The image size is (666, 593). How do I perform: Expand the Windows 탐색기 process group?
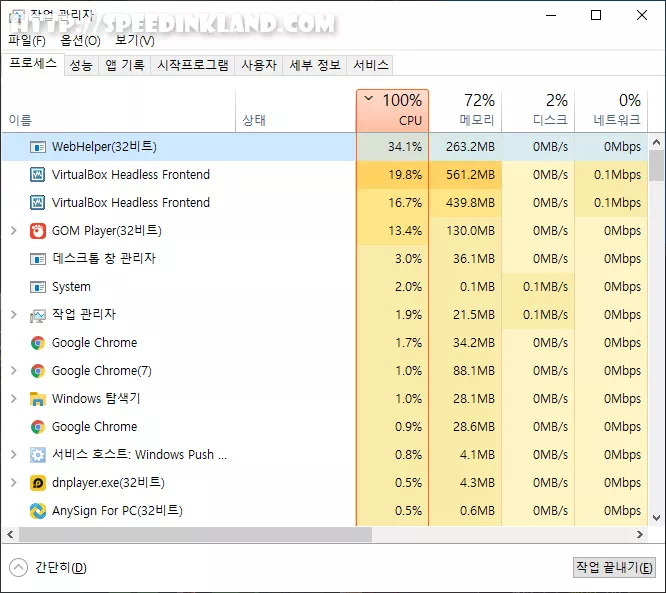point(14,399)
